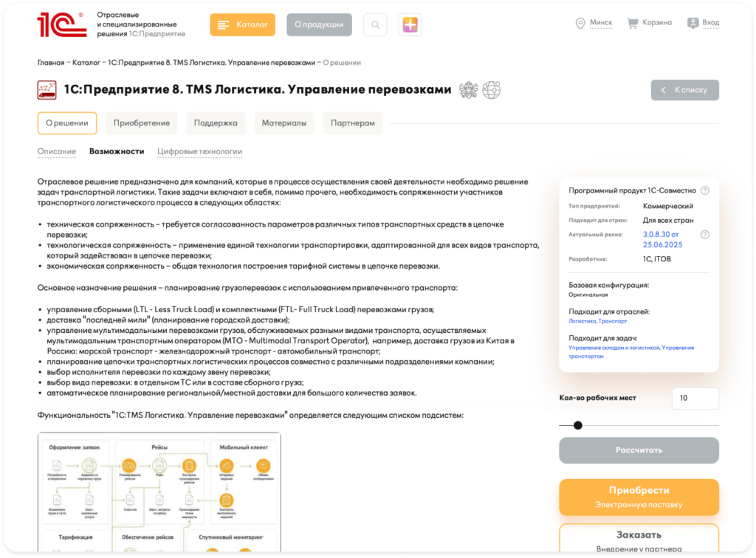Click the colorful plus icon next to search
Image resolution: width=756 pixels, height=558 pixels.
(x=410, y=24)
